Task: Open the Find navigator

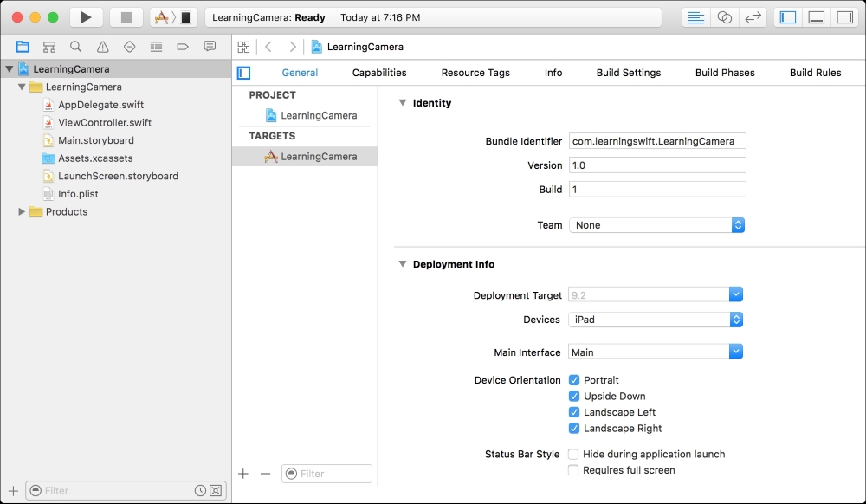Action: click(x=74, y=46)
